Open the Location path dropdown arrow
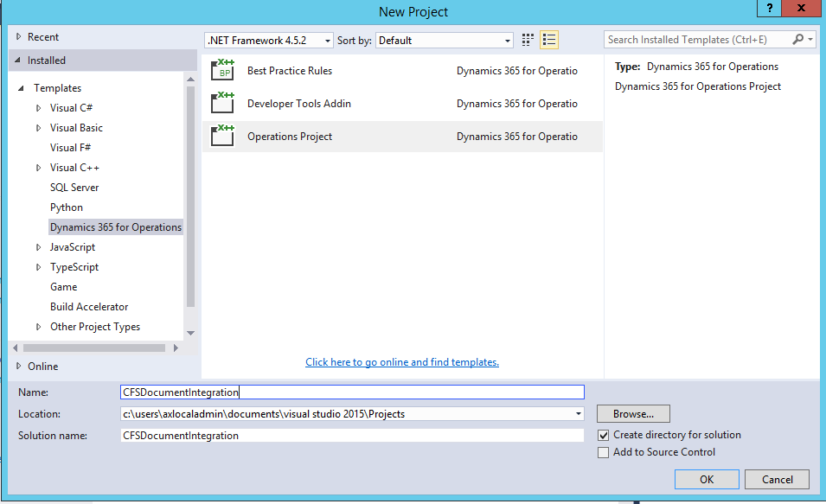Screen dimensions: 826x504 pyautogui.click(x=579, y=414)
